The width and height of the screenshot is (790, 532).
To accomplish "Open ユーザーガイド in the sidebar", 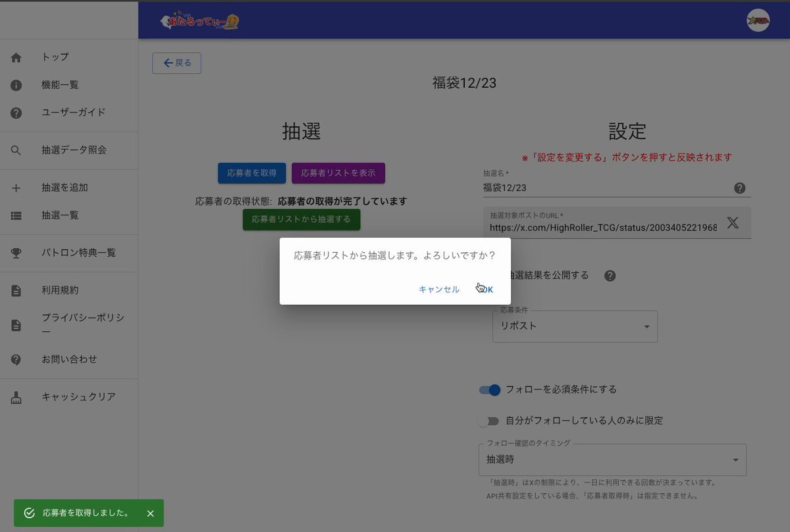I will (x=69, y=113).
